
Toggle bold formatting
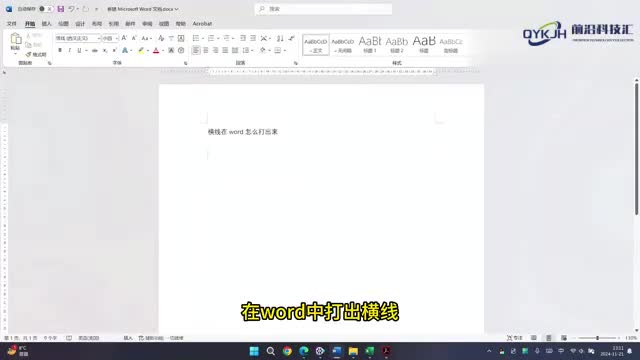60,50
